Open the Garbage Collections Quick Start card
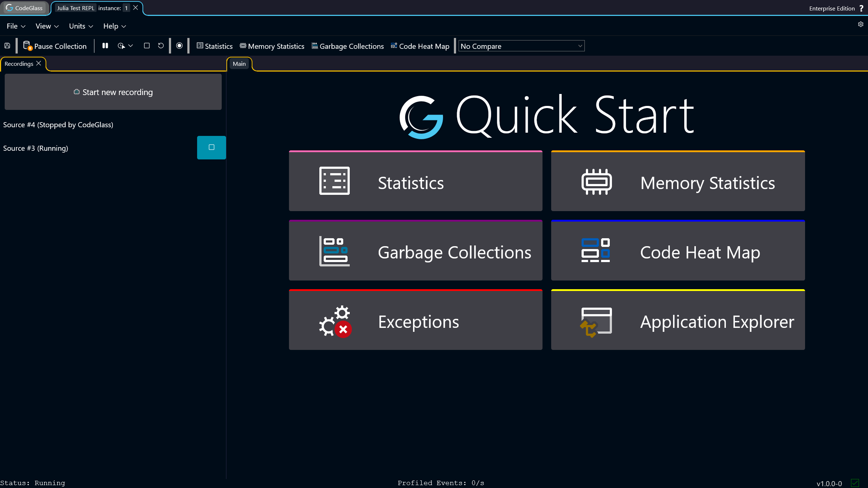The width and height of the screenshot is (868, 488). pyautogui.click(x=416, y=250)
